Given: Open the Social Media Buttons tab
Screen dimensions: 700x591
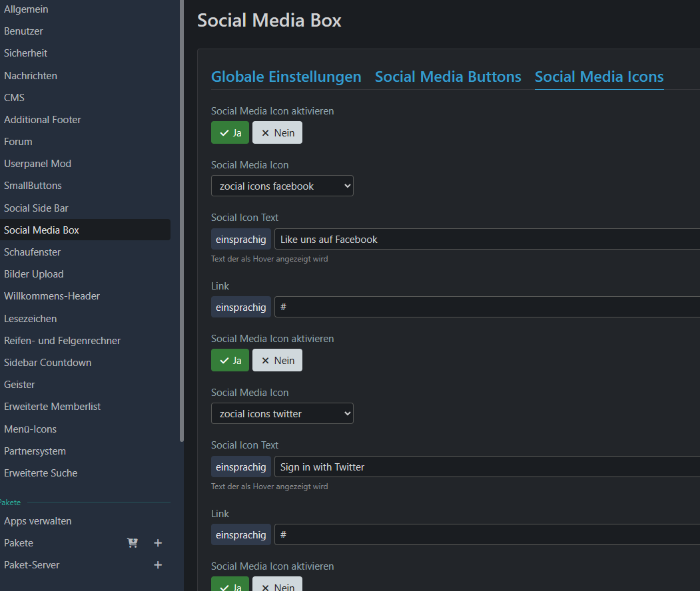Looking at the screenshot, I should (x=448, y=77).
